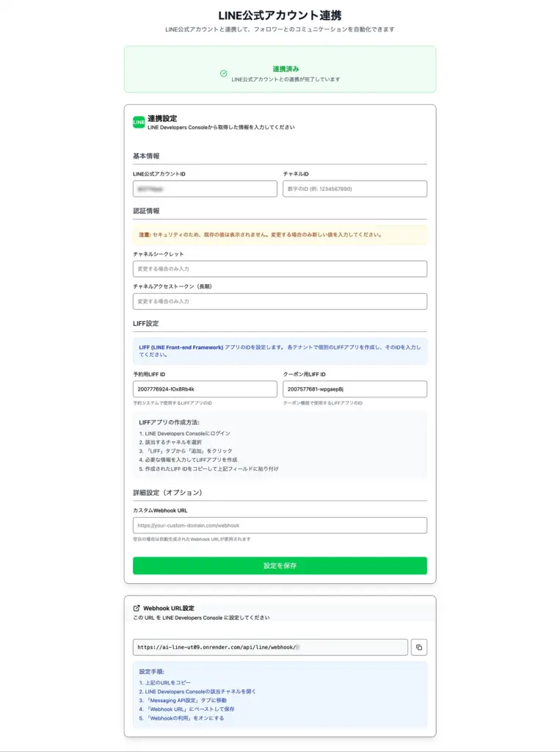
Task: Click the yellow security 注意 notice
Action: click(280, 235)
